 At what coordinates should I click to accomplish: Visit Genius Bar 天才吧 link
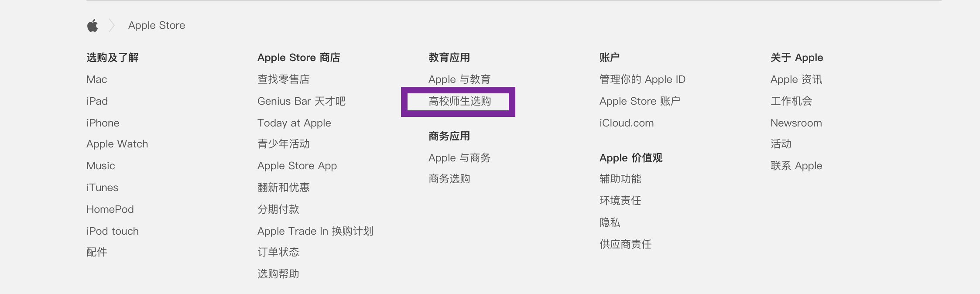301,101
